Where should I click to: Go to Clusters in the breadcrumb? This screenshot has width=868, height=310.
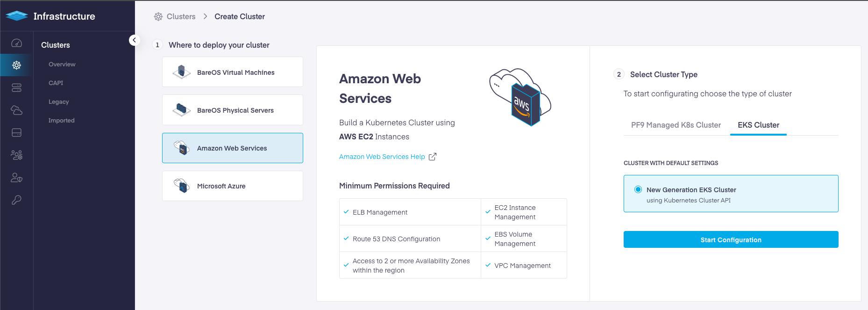click(181, 17)
